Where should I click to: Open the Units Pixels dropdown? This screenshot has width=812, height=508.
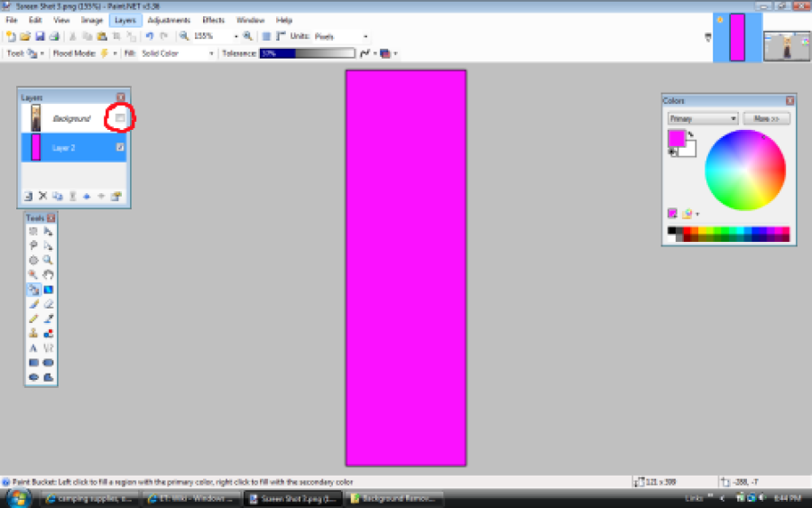[365, 36]
